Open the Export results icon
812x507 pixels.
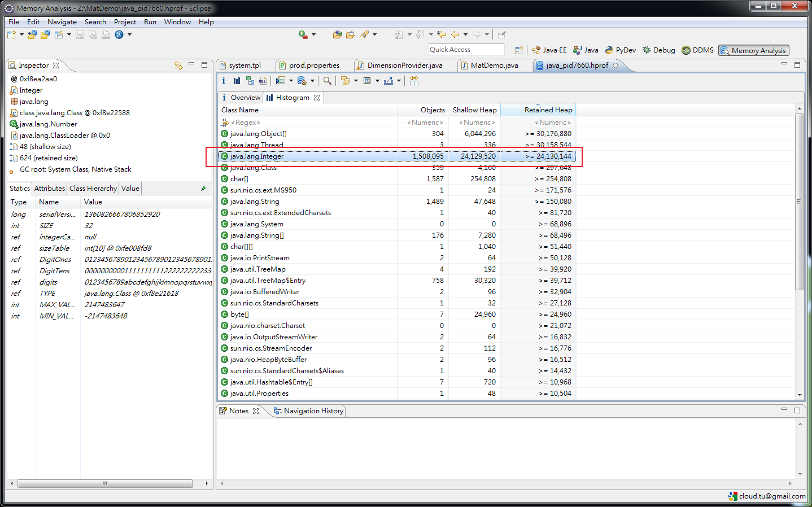click(x=388, y=81)
